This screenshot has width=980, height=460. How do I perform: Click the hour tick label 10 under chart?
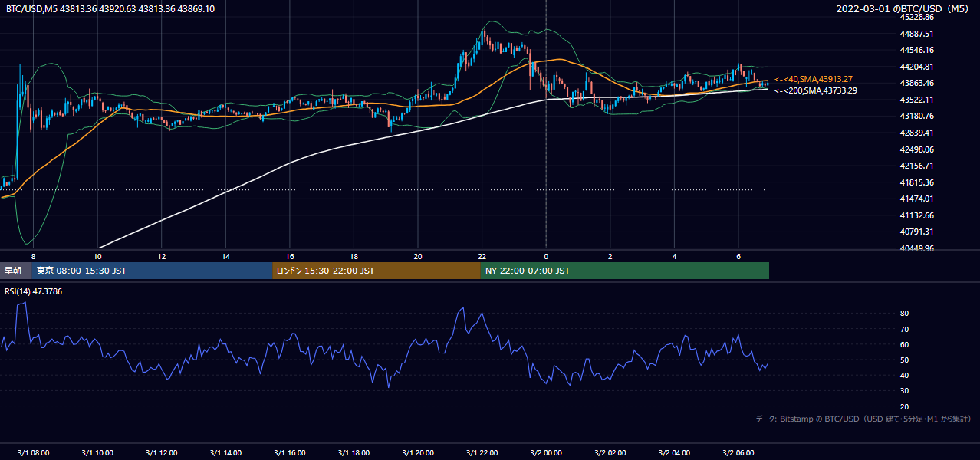[97, 256]
